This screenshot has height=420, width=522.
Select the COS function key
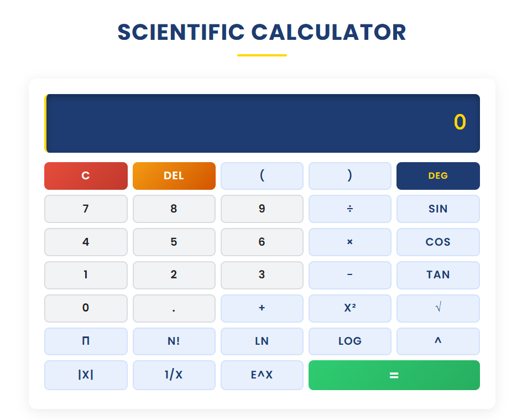point(437,242)
